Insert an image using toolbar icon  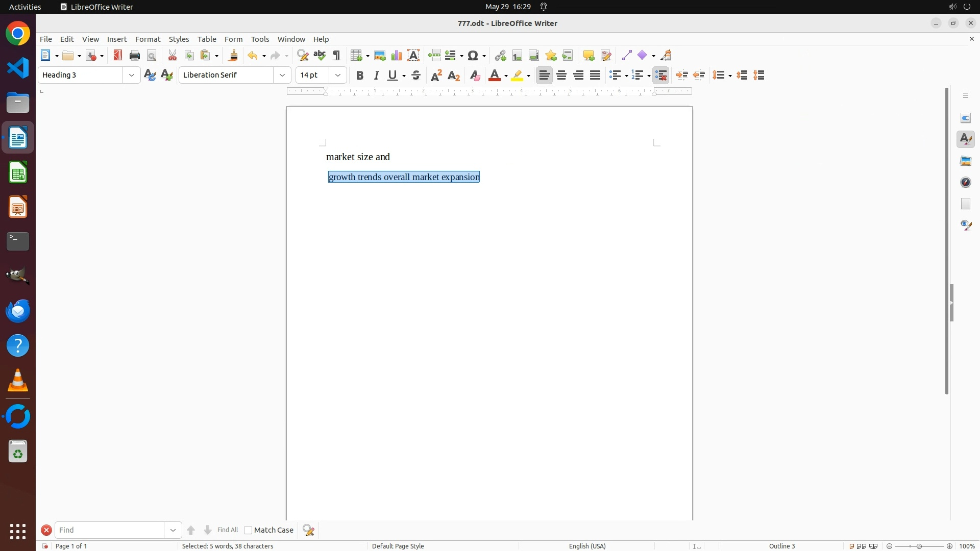(380, 55)
